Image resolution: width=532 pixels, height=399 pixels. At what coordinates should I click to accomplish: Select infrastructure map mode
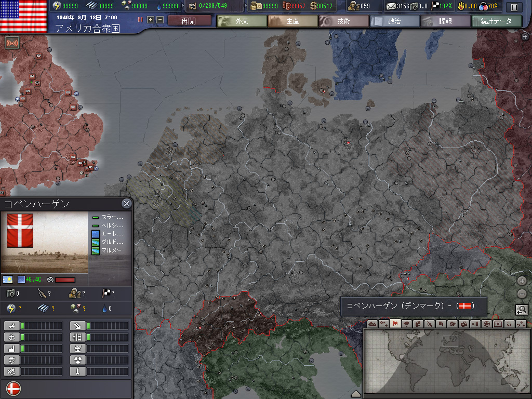pos(475,324)
